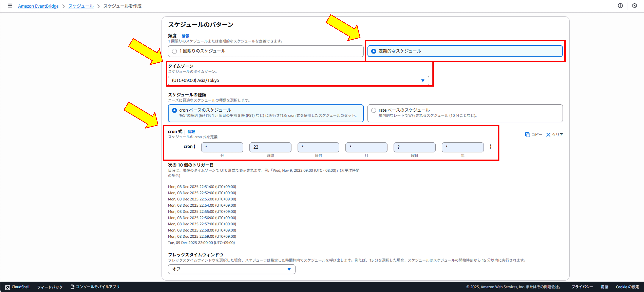
Task: Open 情報 link next to 頻度
Action: click(185, 36)
